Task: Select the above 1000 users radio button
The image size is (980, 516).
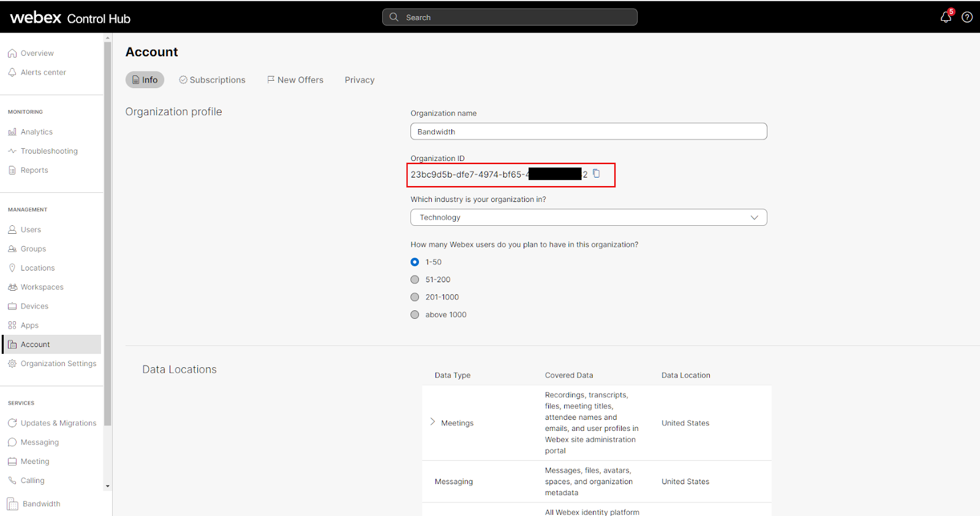Action: [415, 315]
